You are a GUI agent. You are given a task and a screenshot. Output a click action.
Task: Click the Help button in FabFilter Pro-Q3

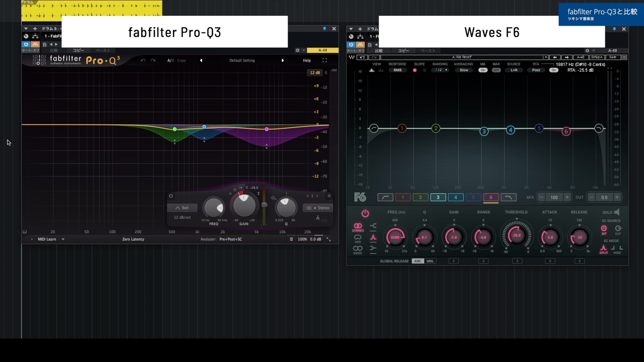click(307, 60)
